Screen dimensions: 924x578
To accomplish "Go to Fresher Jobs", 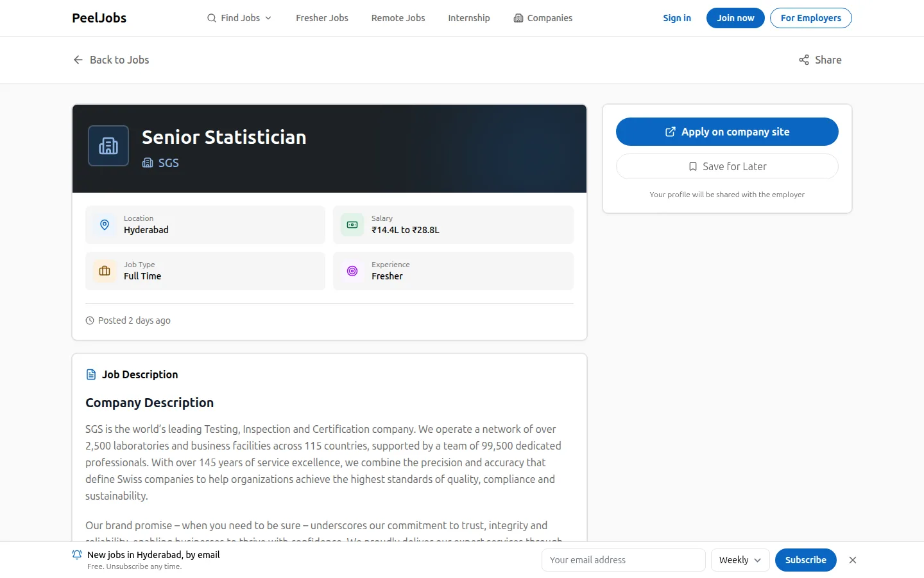I will pyautogui.click(x=322, y=18).
